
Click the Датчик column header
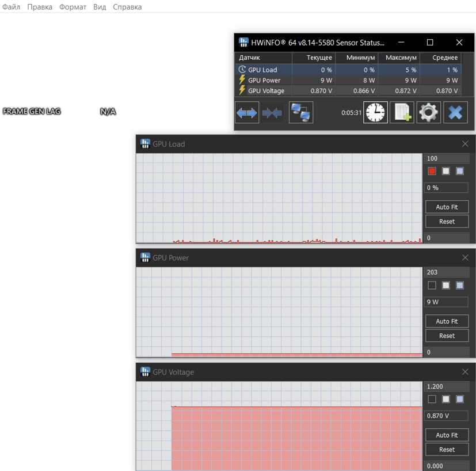(264, 58)
